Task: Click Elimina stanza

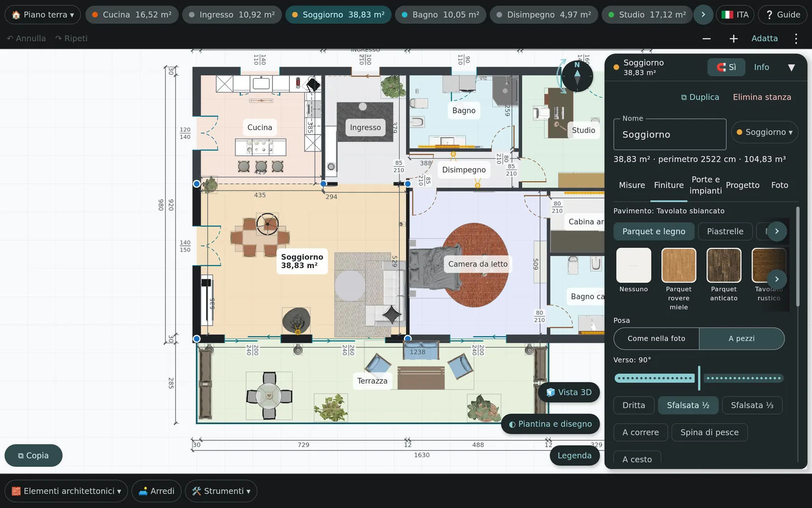Action: (x=762, y=97)
